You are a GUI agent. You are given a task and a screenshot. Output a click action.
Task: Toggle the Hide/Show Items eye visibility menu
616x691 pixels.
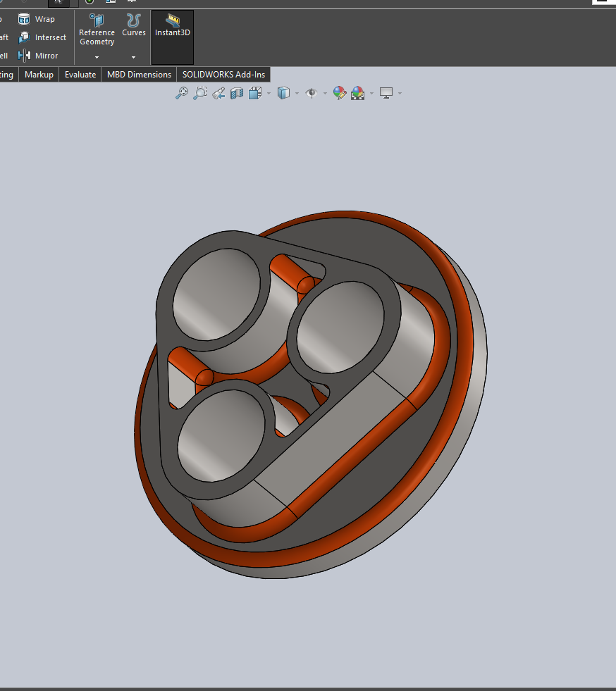pyautogui.click(x=310, y=92)
